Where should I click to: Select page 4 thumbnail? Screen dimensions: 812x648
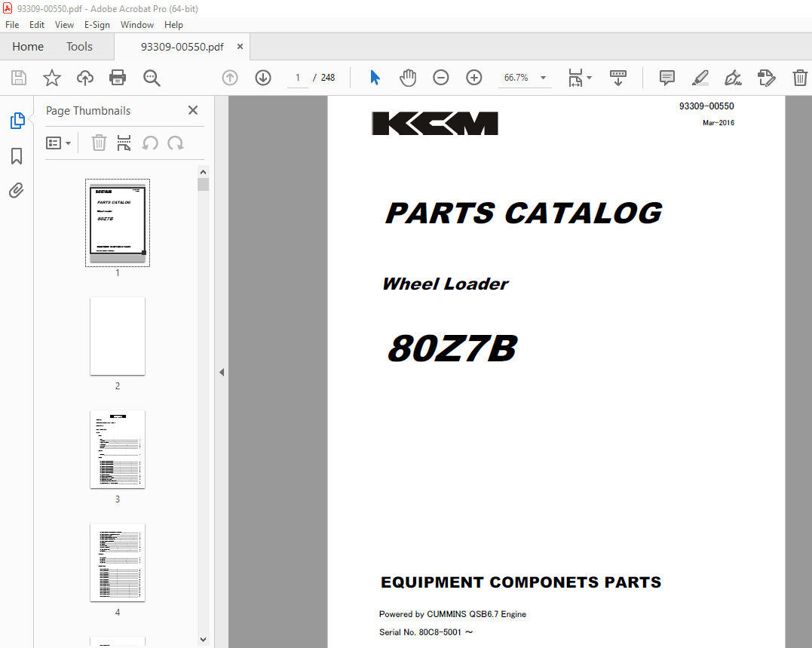tap(118, 563)
